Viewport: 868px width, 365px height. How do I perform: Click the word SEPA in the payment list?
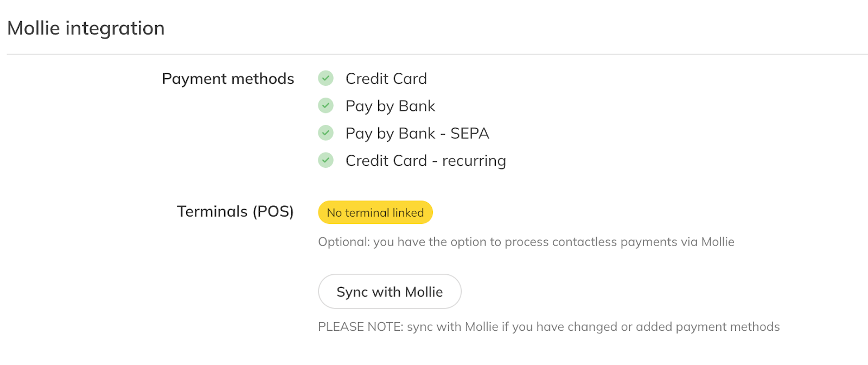(x=469, y=134)
